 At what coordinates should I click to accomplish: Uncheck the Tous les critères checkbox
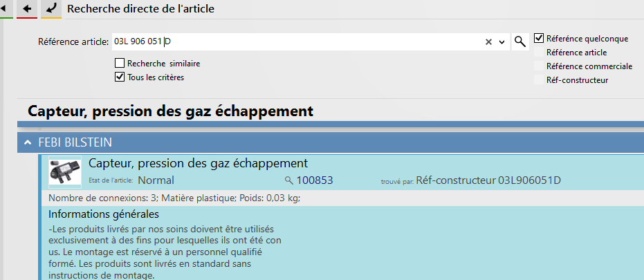tap(120, 77)
